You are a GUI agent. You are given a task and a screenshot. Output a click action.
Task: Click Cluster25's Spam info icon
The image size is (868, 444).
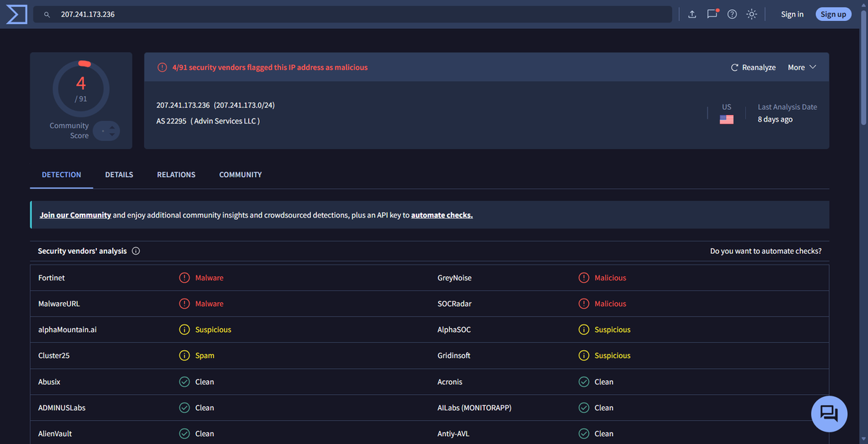click(184, 356)
